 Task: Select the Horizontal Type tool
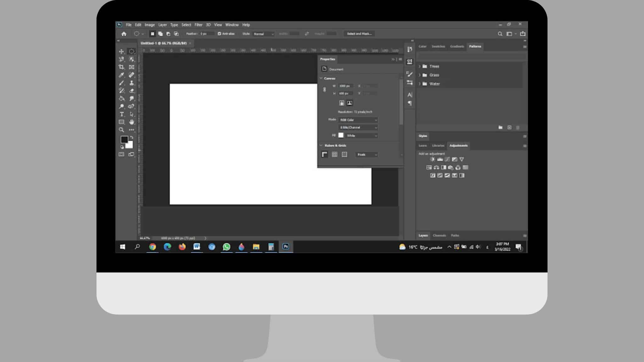(x=121, y=114)
